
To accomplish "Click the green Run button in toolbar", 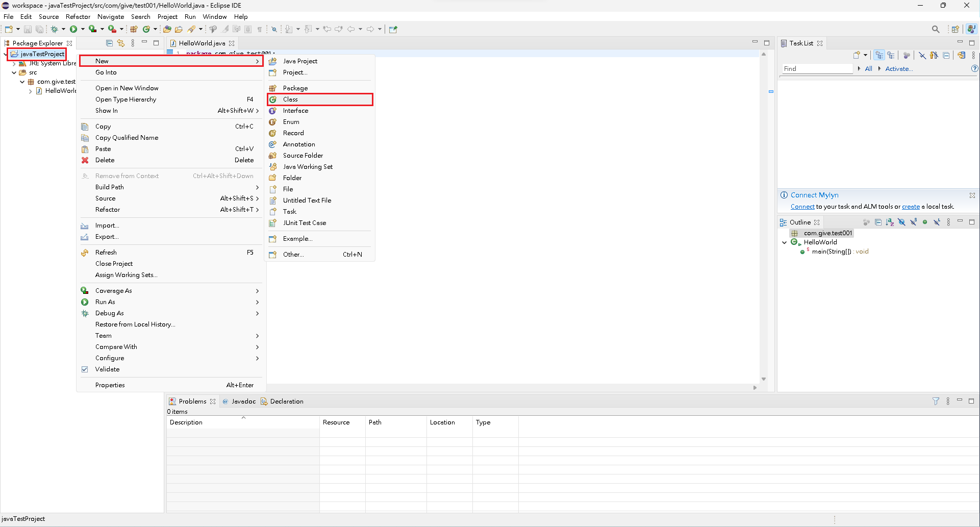I will (x=73, y=29).
